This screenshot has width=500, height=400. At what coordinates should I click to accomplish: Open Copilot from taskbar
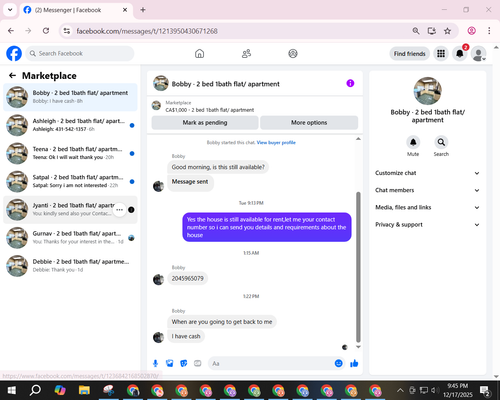click(x=60, y=390)
